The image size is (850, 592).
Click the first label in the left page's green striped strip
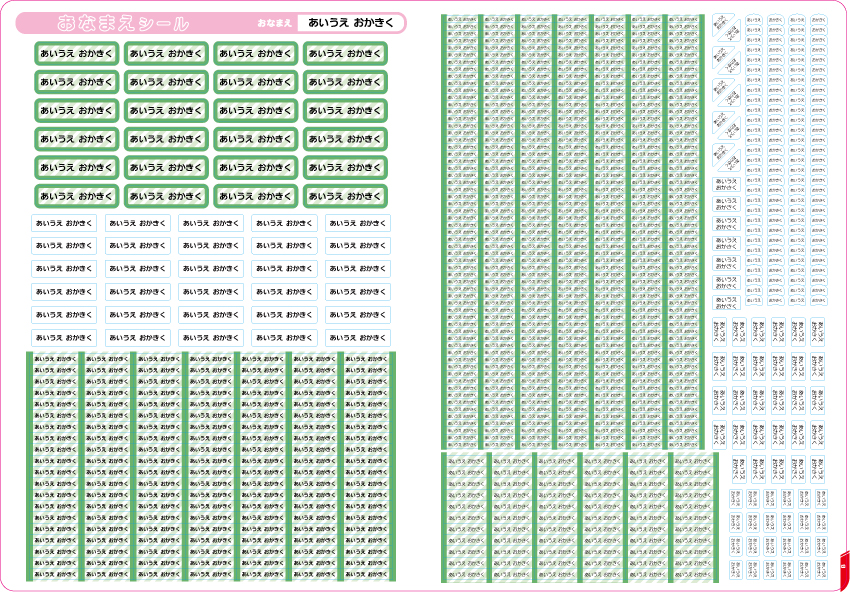tap(54, 358)
